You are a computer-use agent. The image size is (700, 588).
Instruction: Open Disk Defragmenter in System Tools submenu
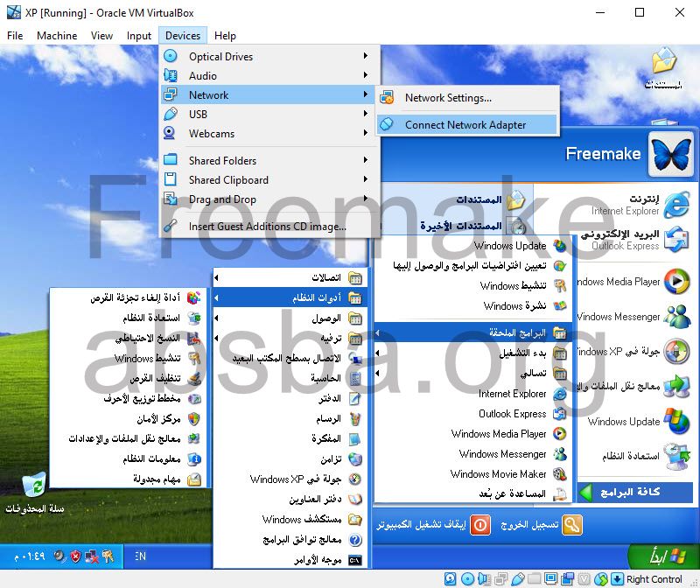128,297
